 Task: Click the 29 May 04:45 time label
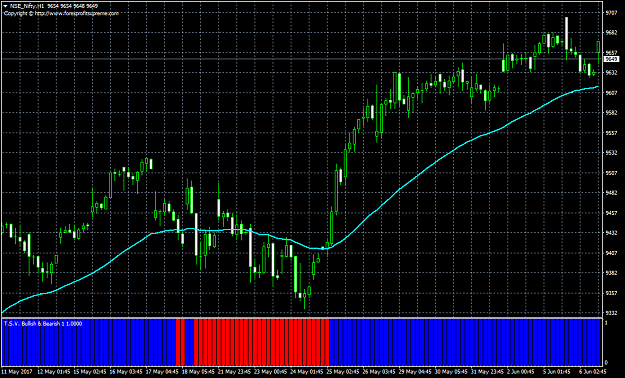(415, 372)
